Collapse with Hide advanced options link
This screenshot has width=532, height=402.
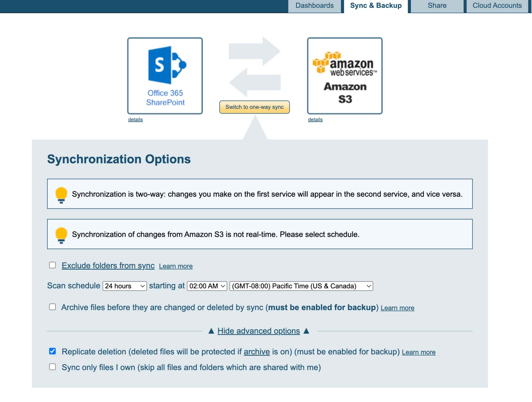(258, 331)
